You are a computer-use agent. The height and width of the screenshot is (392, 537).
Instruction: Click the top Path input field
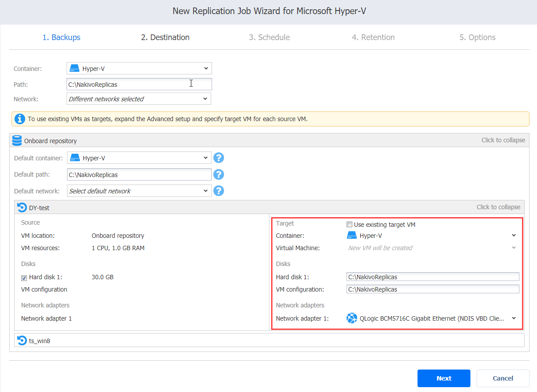point(139,84)
